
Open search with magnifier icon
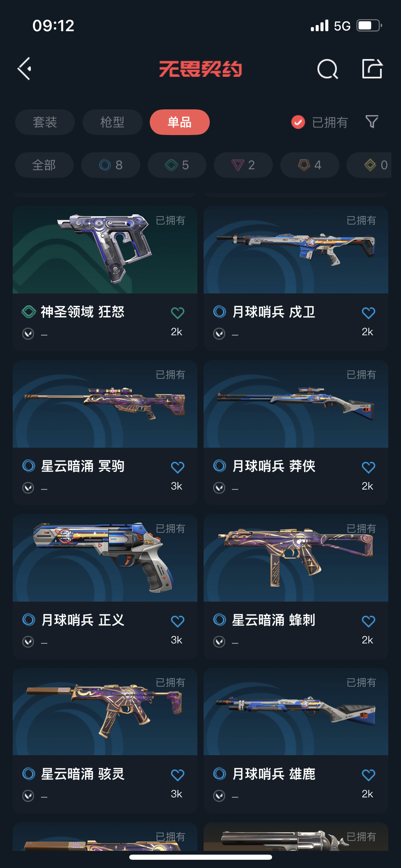point(327,69)
